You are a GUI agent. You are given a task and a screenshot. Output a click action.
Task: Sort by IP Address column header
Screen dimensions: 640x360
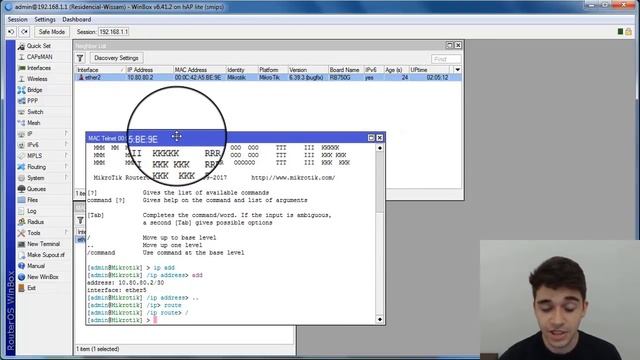pyautogui.click(x=149, y=70)
